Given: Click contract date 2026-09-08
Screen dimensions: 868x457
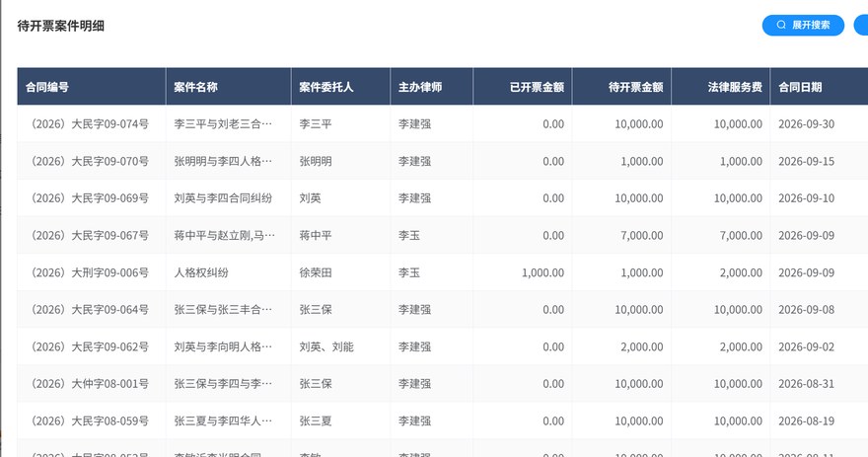Looking at the screenshot, I should click(807, 310).
